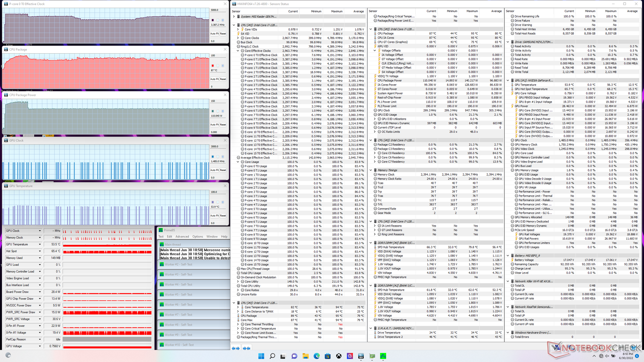Screen dimensions: 644x362
Task: Open the Test menu in Prime95
Action: tap(161, 237)
